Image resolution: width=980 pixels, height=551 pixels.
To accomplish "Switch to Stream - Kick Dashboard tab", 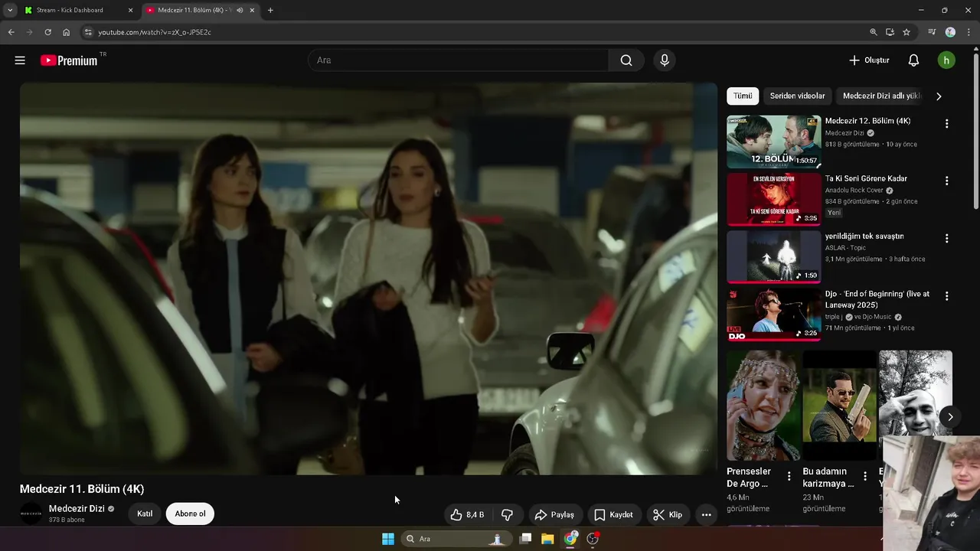I will click(79, 10).
